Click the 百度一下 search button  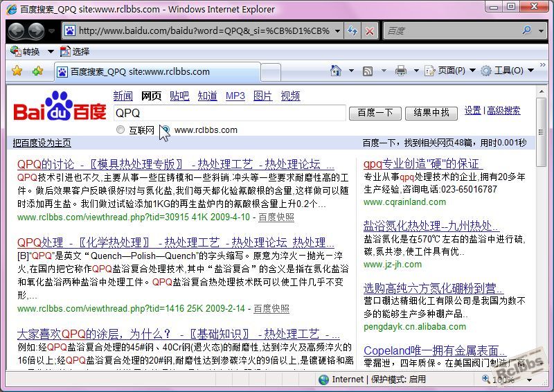[375, 113]
